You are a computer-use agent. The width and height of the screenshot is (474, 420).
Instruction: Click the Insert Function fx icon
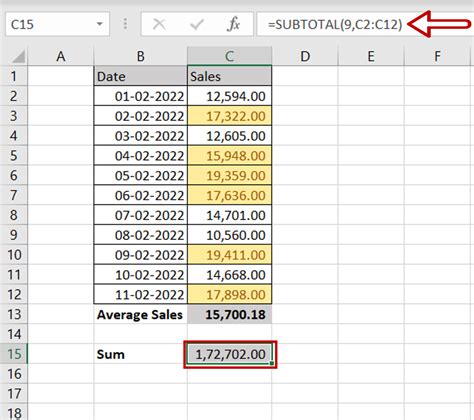click(x=233, y=24)
